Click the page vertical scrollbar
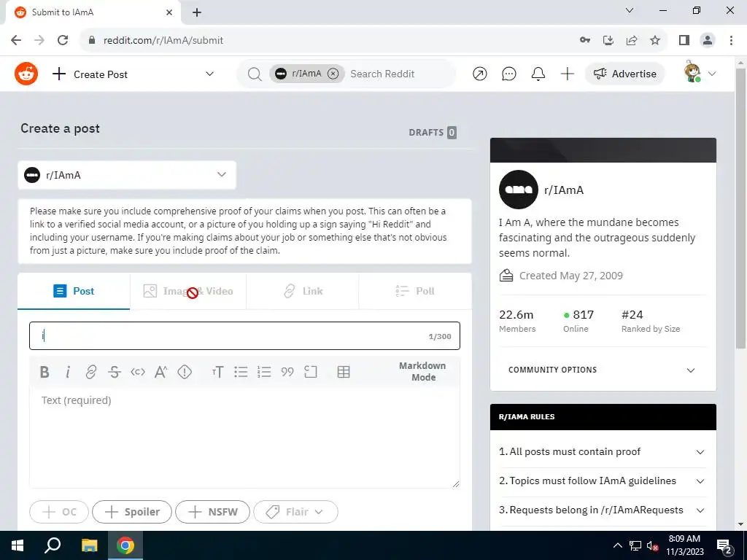The width and height of the screenshot is (747, 560). [740, 209]
